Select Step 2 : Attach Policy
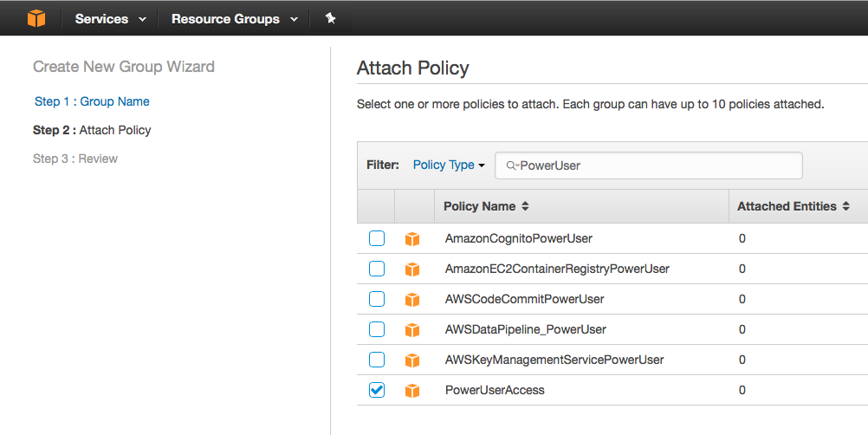The image size is (868, 435). [92, 130]
